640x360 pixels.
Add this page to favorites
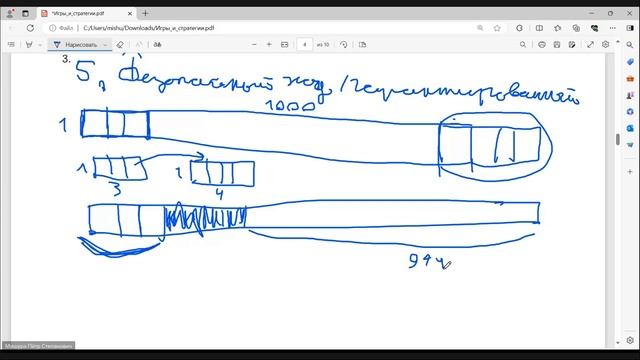497,28
